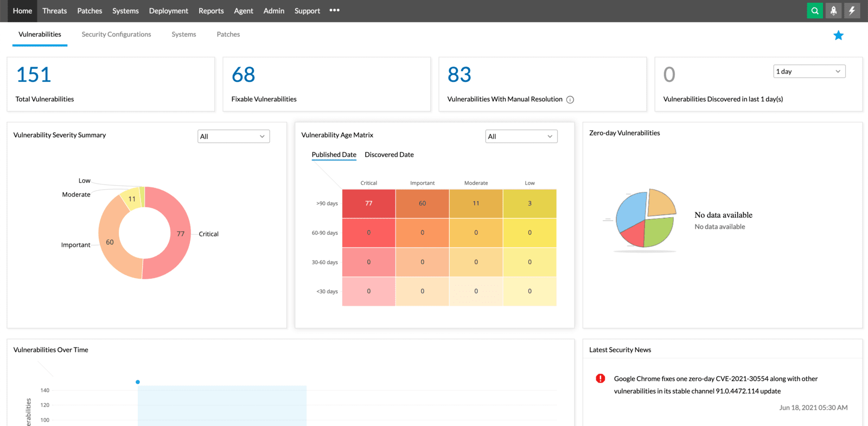The width and height of the screenshot is (868, 426).
Task: Click the blue star favorite icon
Action: 838,36
